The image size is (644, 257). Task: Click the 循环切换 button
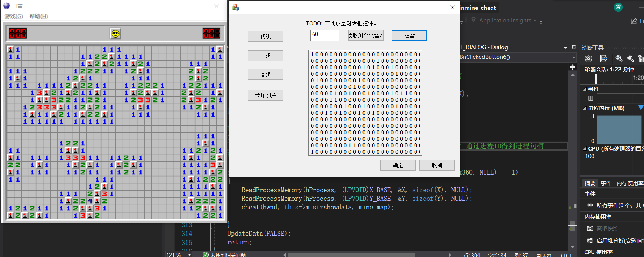pos(266,95)
